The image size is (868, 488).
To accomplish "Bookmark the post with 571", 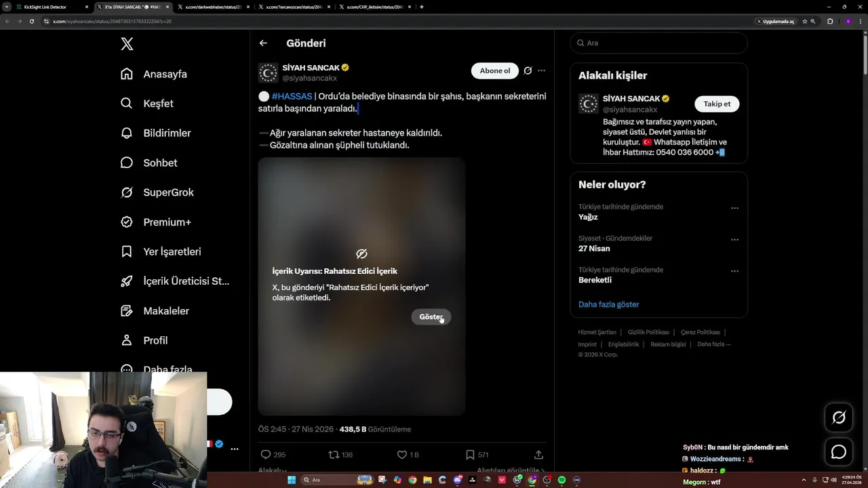I will 470,455.
